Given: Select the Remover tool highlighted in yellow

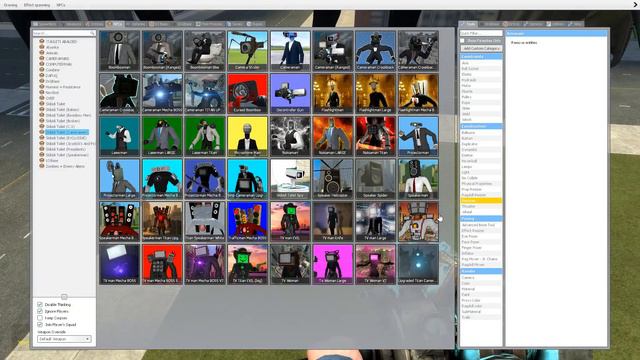Looking at the screenshot, I should point(481,200).
